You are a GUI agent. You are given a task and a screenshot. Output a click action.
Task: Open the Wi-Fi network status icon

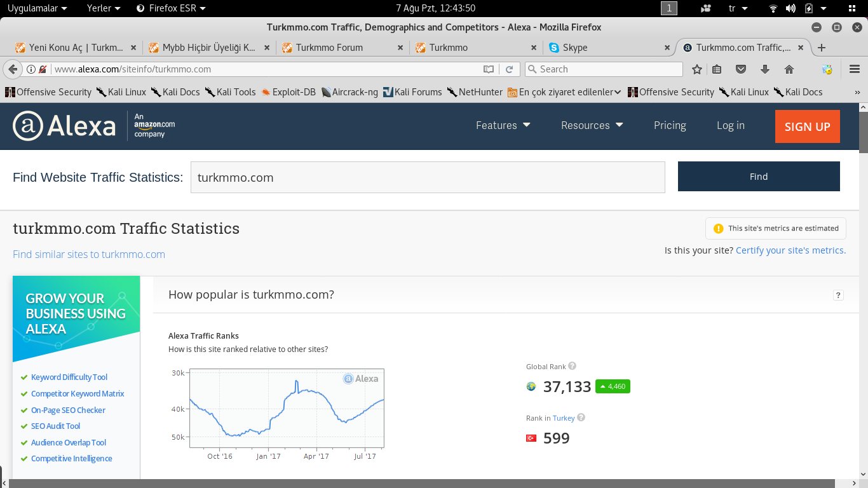coord(773,8)
